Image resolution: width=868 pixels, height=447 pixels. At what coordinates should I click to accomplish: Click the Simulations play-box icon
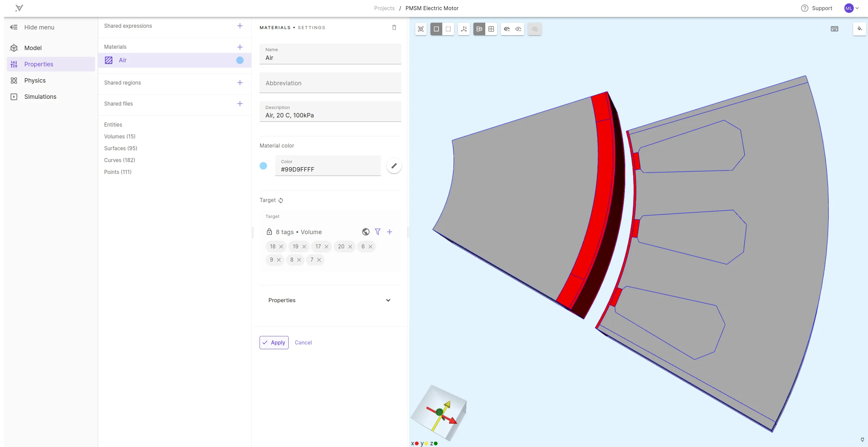pyautogui.click(x=14, y=97)
